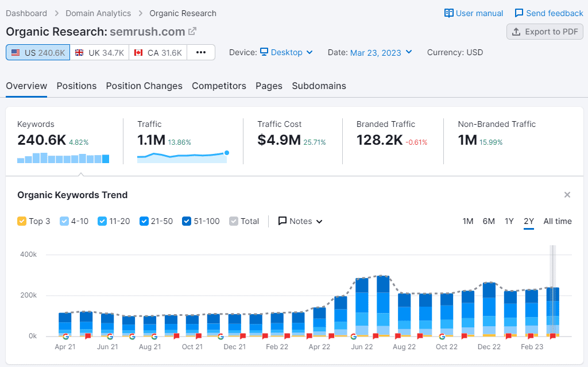Open the User manual link
588x367 pixels.
click(474, 13)
